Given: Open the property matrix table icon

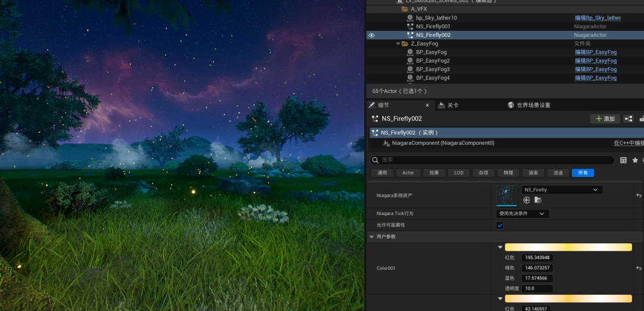Looking at the screenshot, I should (x=624, y=160).
